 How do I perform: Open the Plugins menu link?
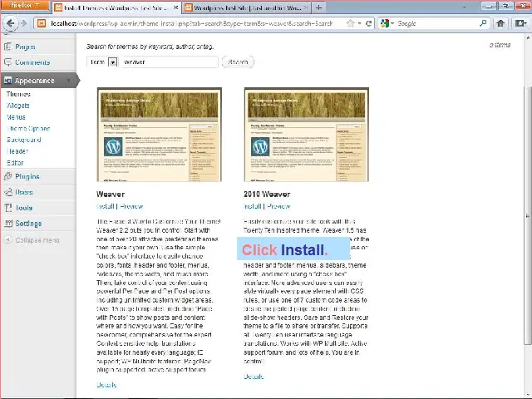coord(27,176)
